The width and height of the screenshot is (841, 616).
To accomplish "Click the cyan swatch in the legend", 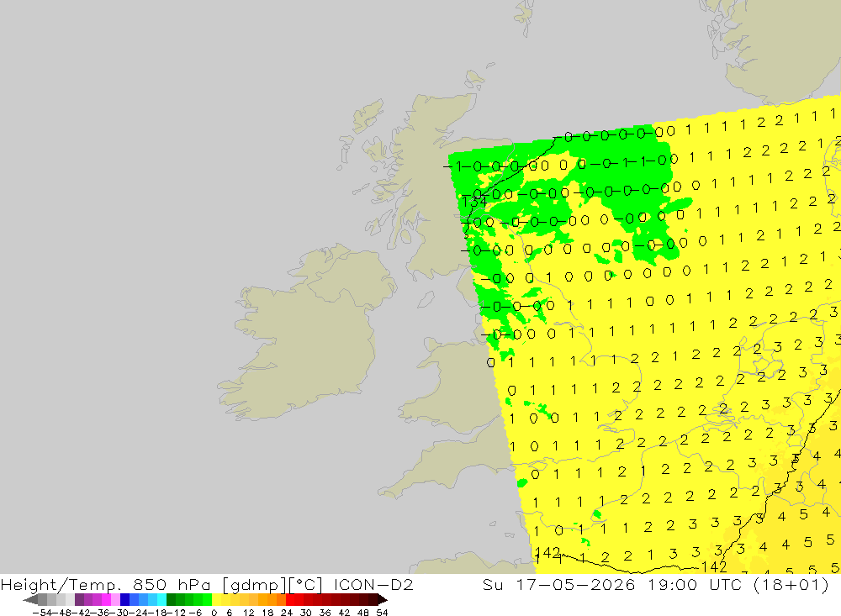I will coord(161,599).
